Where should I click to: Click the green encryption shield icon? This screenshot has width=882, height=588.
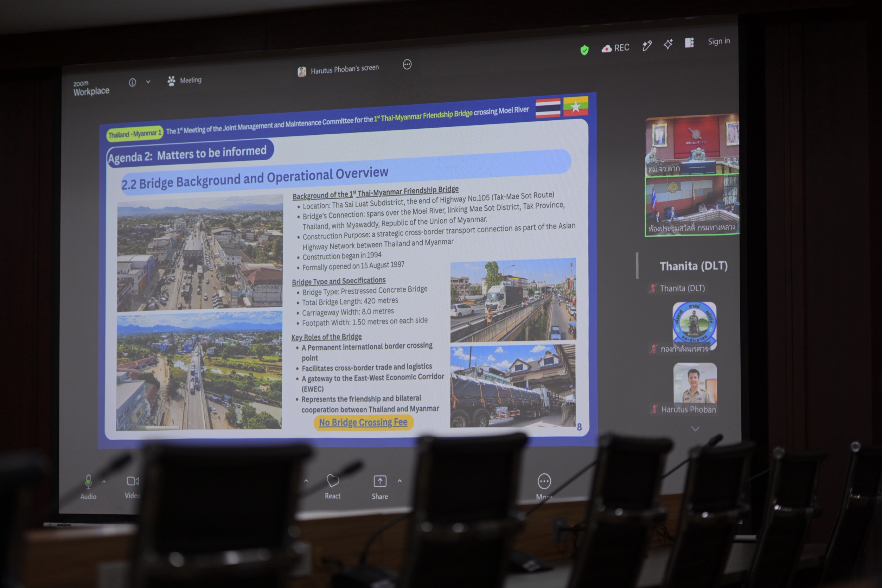click(x=584, y=50)
